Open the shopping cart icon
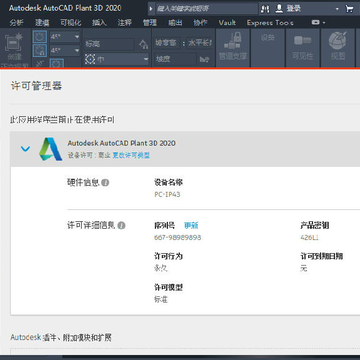360x360 pixels. tap(349, 9)
